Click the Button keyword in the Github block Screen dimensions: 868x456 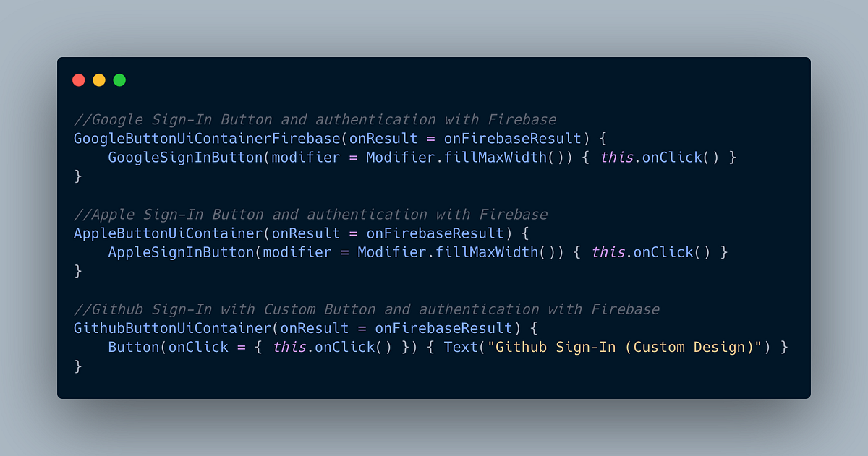tap(134, 347)
